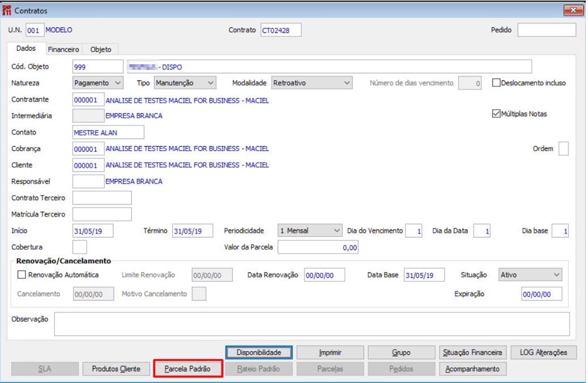Screen dimensions: 588x383
Task: Switch to the Dados tab
Action: (x=26, y=48)
